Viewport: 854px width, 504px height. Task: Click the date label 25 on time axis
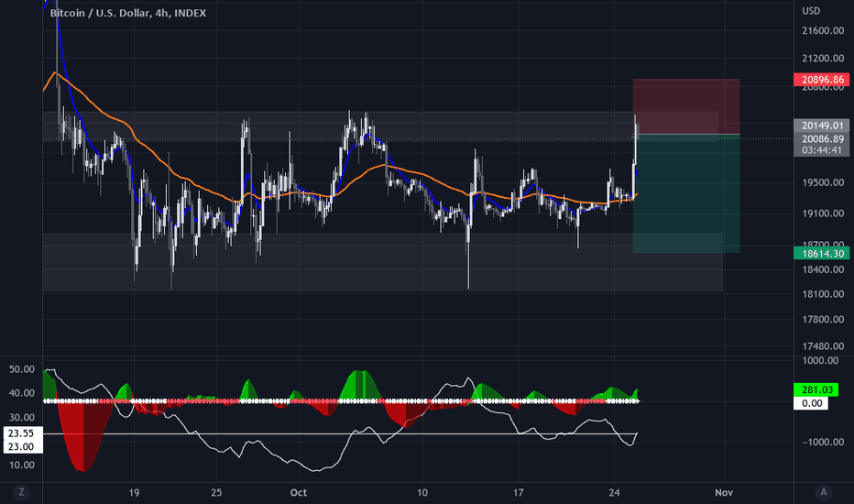216,493
